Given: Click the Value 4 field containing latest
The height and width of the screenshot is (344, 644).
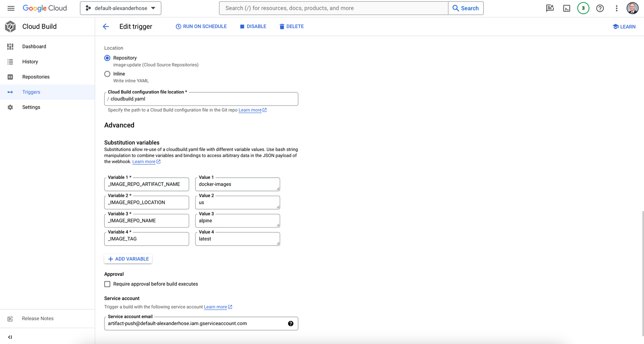Looking at the screenshot, I should click(237, 239).
